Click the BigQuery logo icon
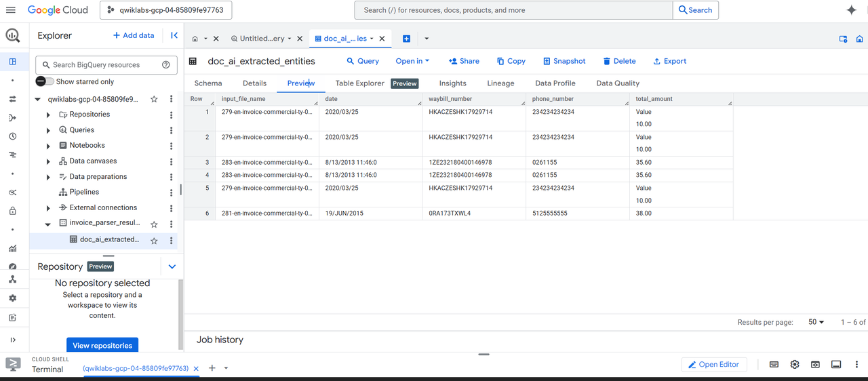The image size is (868, 381). coord(13,36)
